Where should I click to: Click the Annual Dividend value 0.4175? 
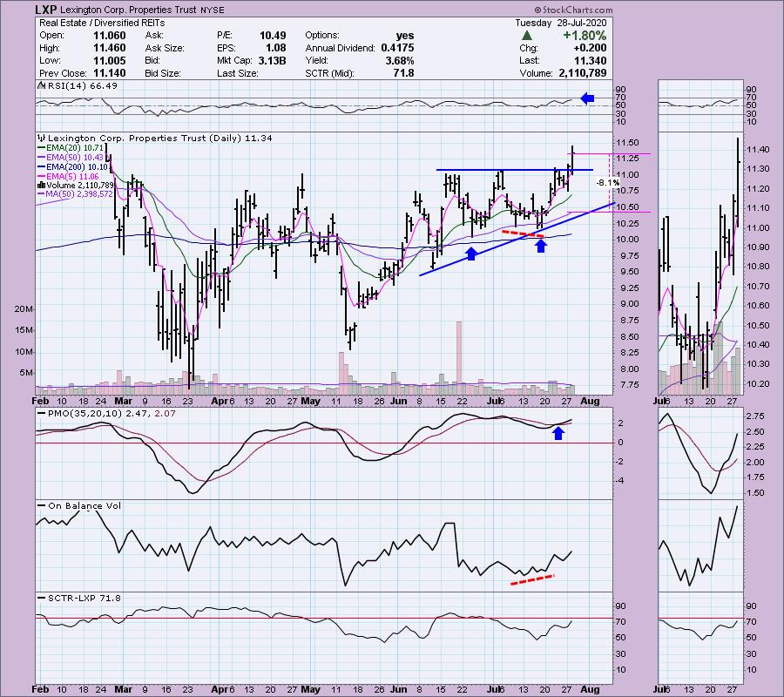point(397,48)
